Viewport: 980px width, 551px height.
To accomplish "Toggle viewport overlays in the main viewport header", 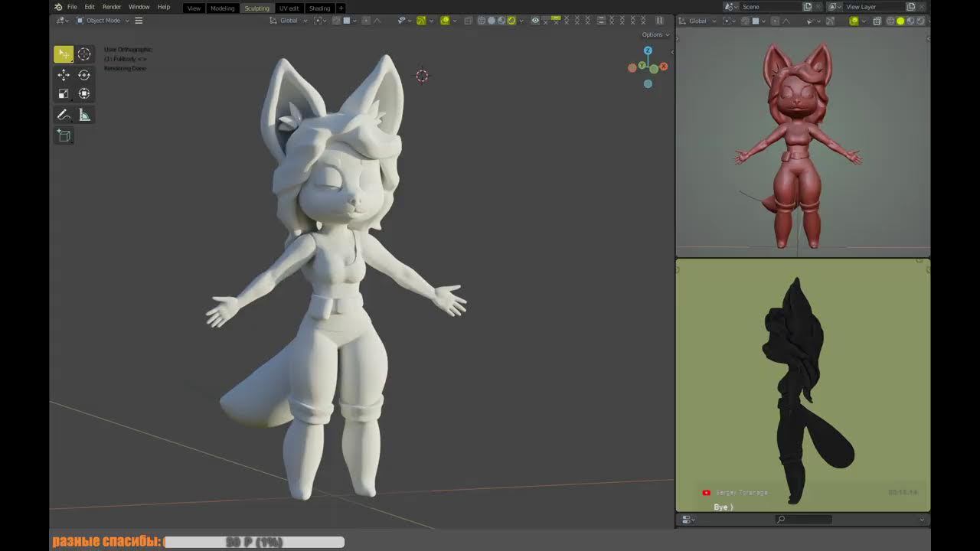I will pyautogui.click(x=445, y=21).
